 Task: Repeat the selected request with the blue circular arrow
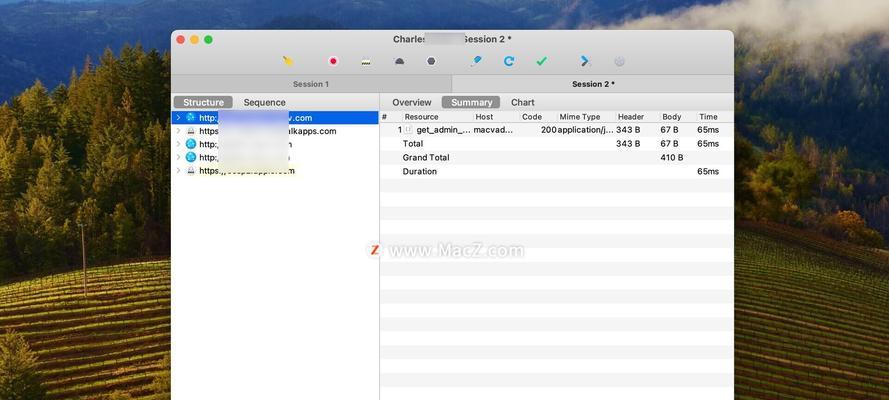(509, 61)
